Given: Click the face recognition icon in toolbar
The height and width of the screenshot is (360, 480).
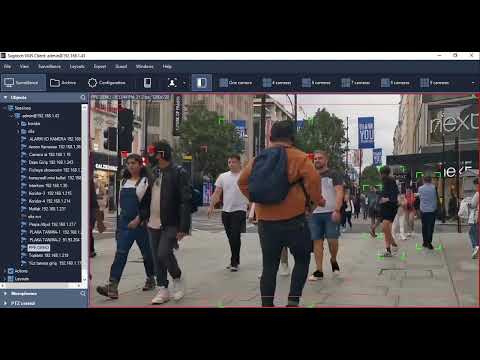Looking at the screenshot, I should [172, 83].
